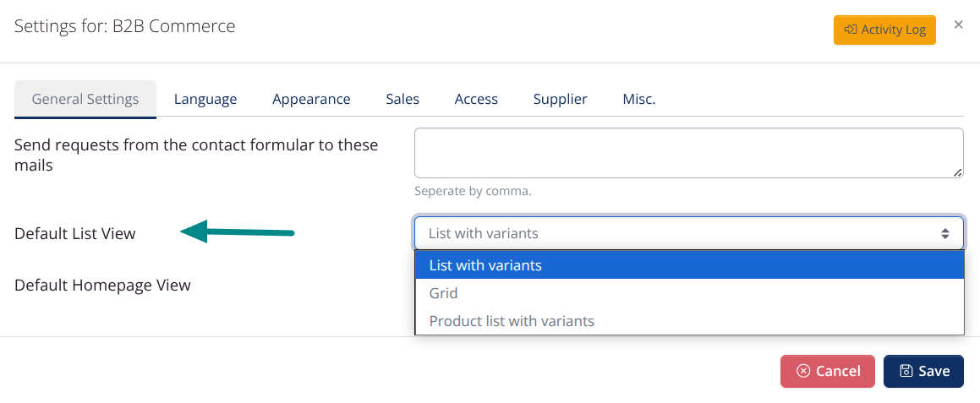Click the resize grip of the mail textarea
Image resolution: width=980 pixels, height=403 pixels.
coord(957,172)
